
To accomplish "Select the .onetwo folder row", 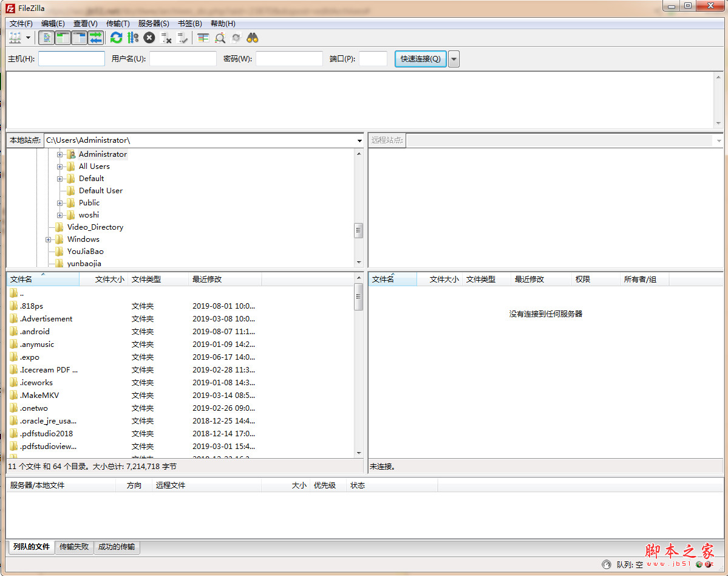I will point(181,408).
